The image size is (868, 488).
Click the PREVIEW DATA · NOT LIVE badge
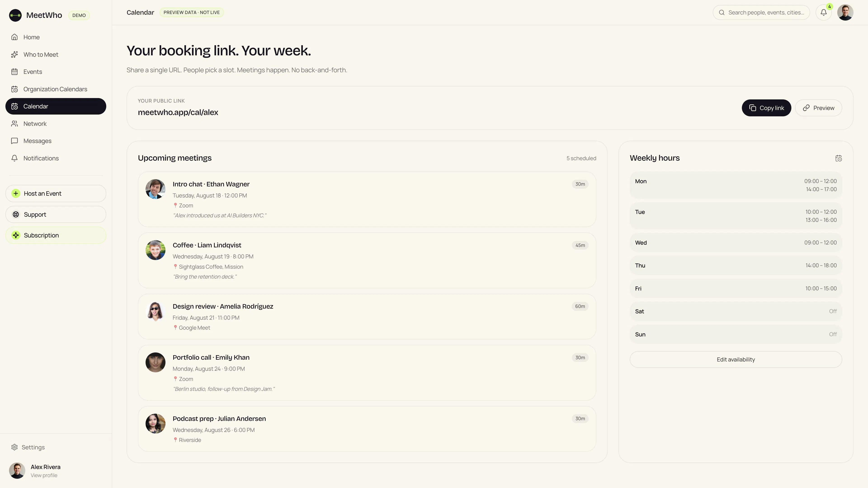[191, 12]
